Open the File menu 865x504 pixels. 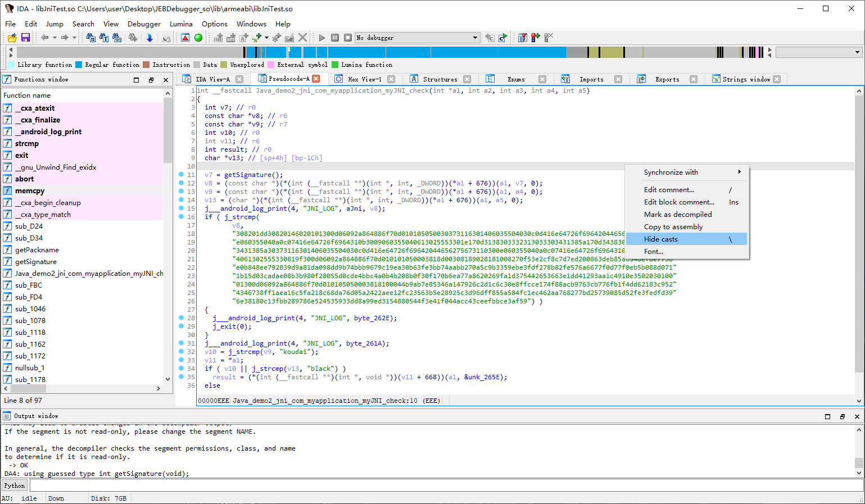[x=10, y=24]
